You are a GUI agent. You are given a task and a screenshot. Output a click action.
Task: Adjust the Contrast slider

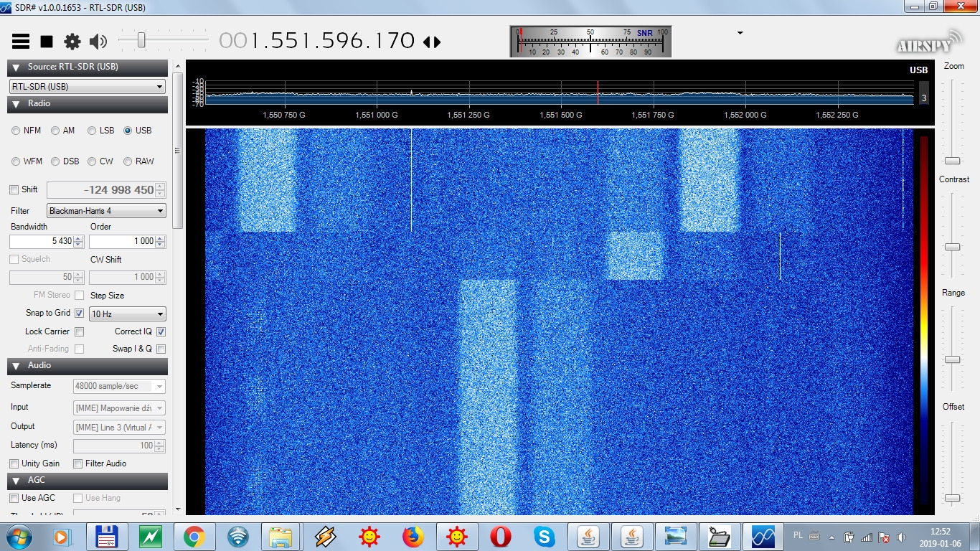tap(952, 247)
